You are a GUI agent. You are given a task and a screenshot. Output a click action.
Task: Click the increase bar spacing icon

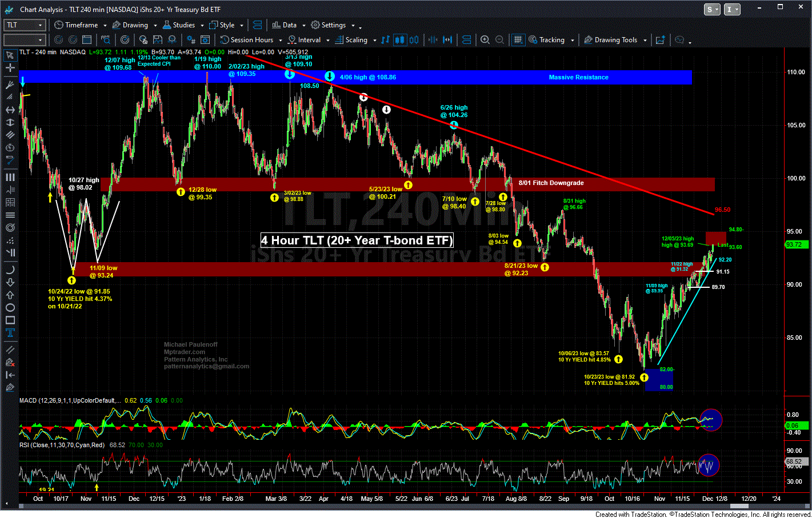(x=447, y=40)
